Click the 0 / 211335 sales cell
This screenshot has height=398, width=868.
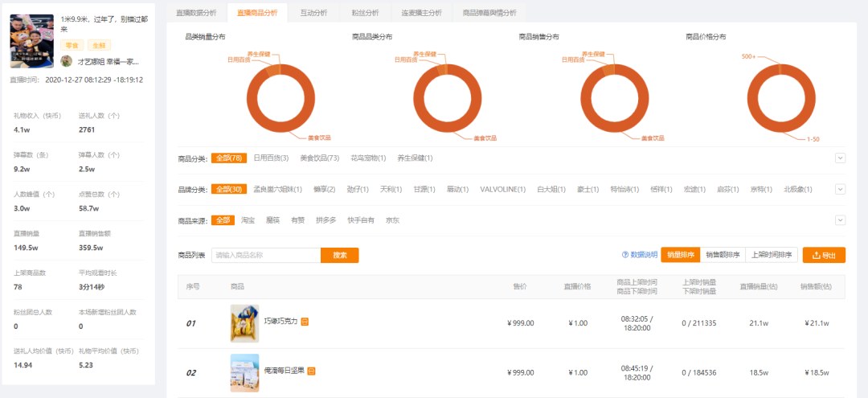[699, 323]
